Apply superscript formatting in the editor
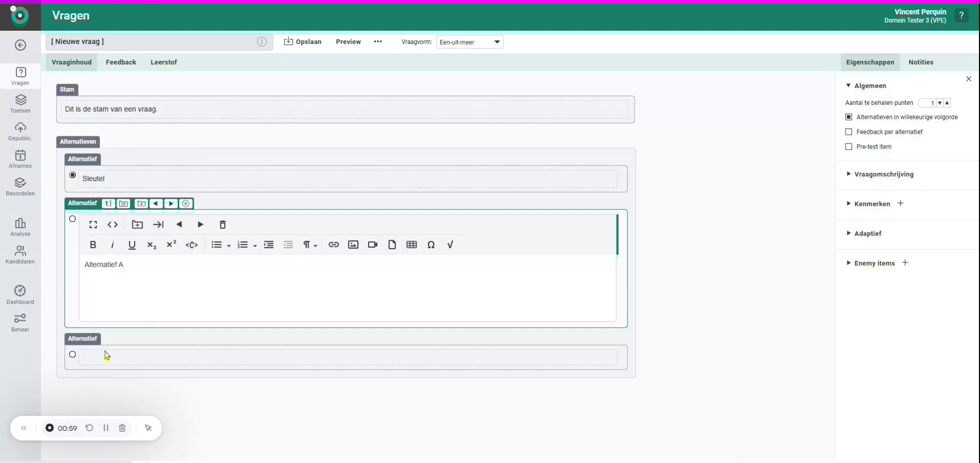Image resolution: width=980 pixels, height=463 pixels. coord(171,245)
